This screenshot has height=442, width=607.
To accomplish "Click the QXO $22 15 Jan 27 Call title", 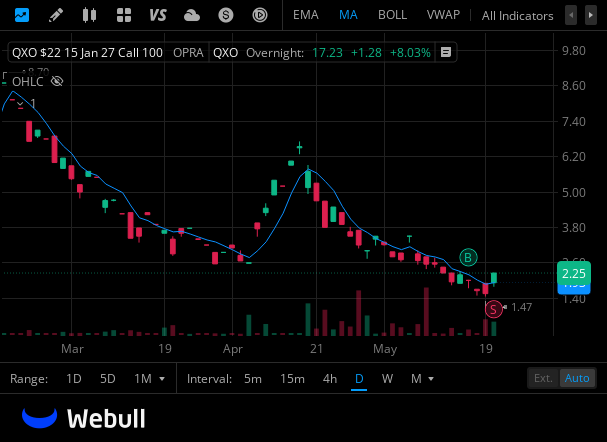I will tap(87, 52).
